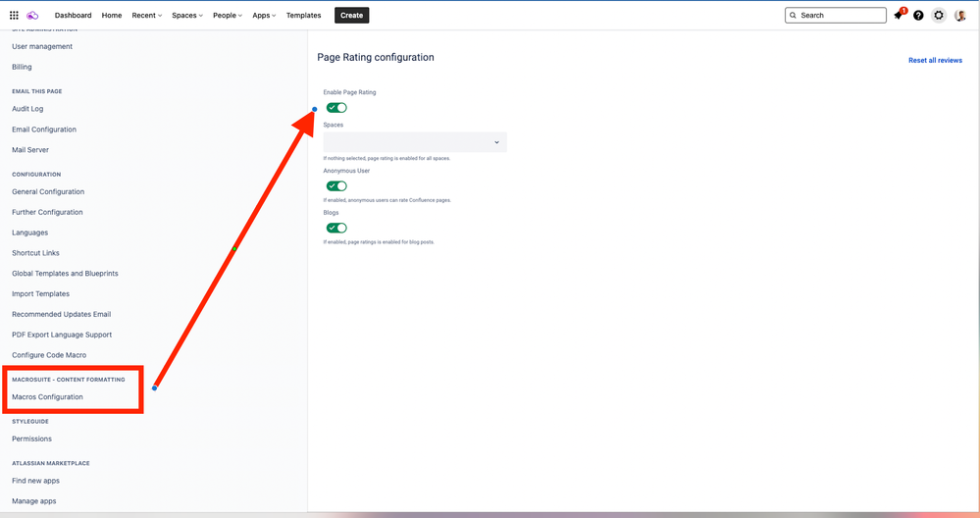Open the settings gear icon
Viewport: 980px width, 518px height.
[x=938, y=15]
